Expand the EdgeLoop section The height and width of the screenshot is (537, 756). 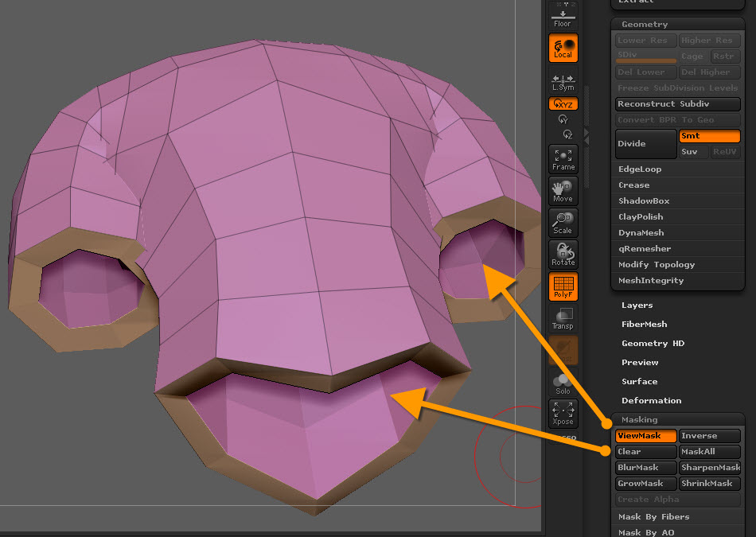tap(640, 169)
